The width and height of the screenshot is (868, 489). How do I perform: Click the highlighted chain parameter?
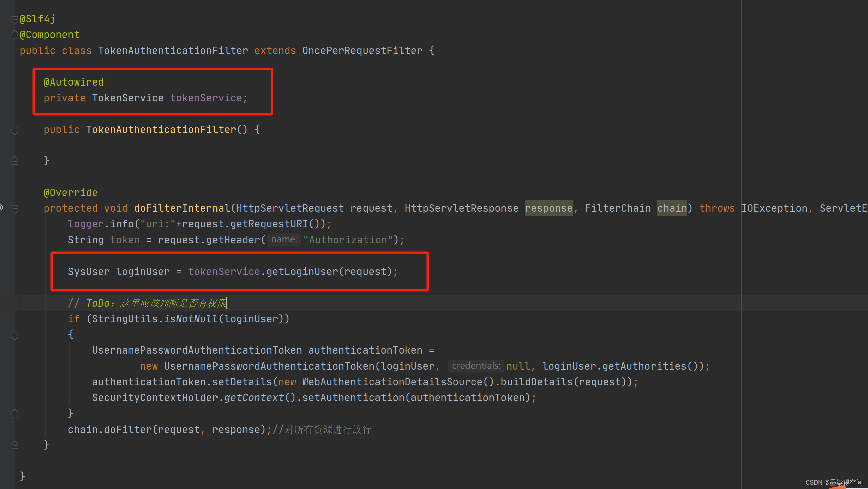click(x=672, y=208)
